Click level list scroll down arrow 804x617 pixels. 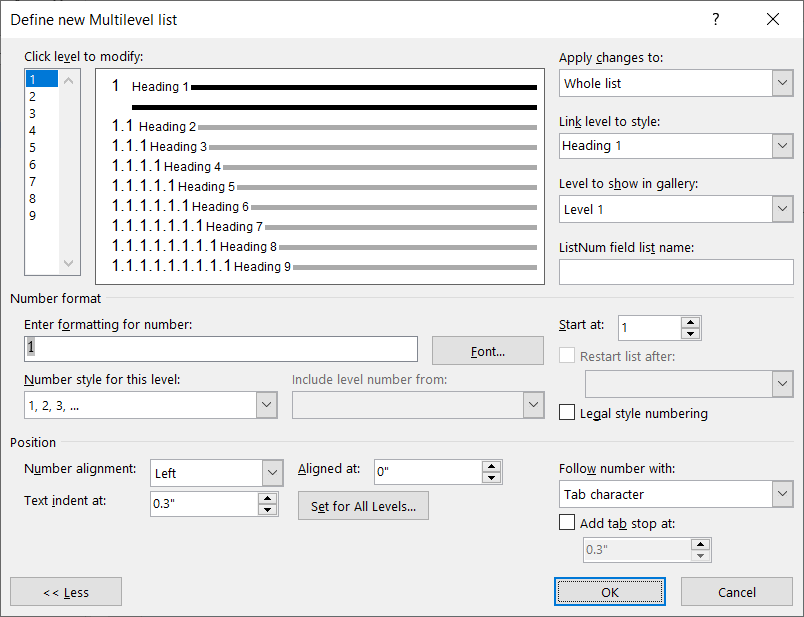pyautogui.click(x=69, y=264)
